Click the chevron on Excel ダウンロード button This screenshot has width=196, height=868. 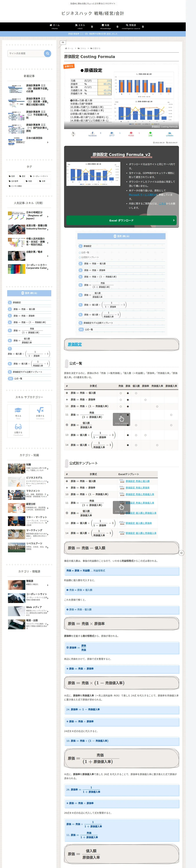[x=174, y=220]
